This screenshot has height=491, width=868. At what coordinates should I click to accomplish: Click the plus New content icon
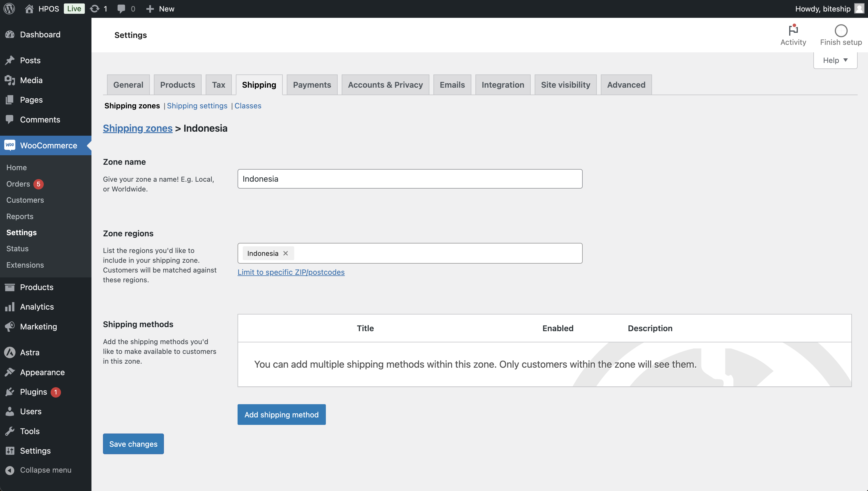point(150,9)
